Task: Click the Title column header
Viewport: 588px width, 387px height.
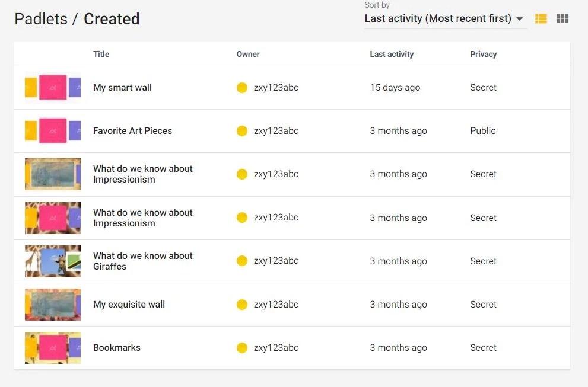Action: pos(101,54)
